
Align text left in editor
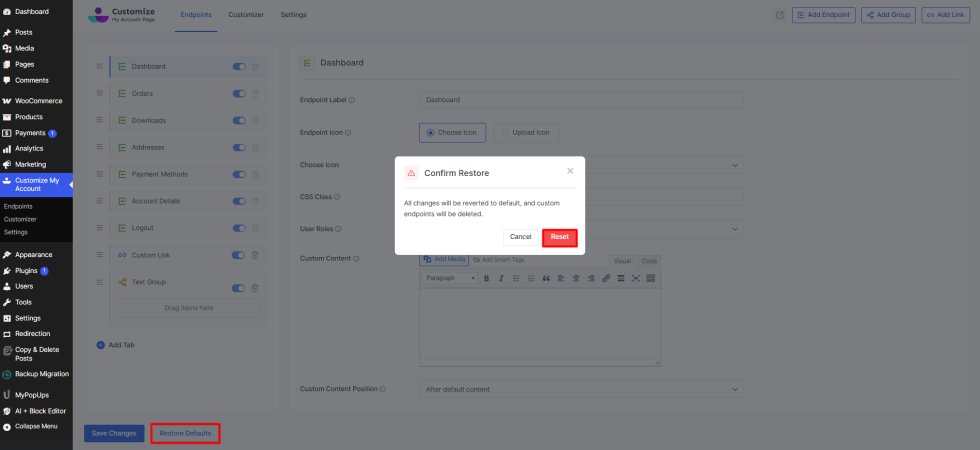pyautogui.click(x=561, y=278)
